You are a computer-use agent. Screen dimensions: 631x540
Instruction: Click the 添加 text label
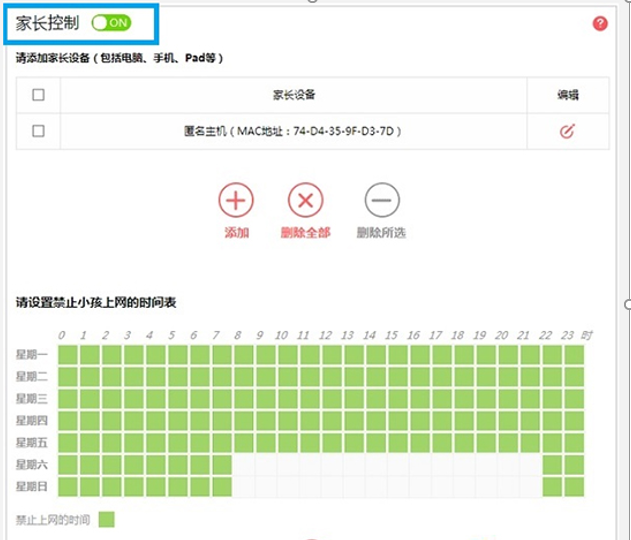(x=236, y=233)
